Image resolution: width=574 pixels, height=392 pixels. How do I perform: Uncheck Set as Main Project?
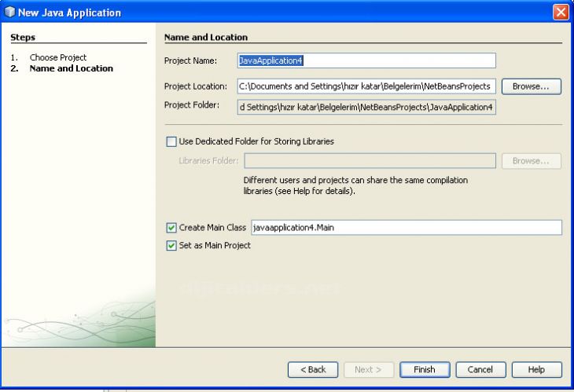pos(171,245)
